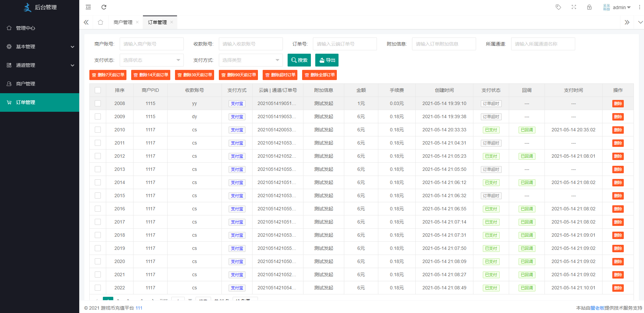Click the lock screen icon
The height and width of the screenshot is (313, 644).
click(589, 7)
